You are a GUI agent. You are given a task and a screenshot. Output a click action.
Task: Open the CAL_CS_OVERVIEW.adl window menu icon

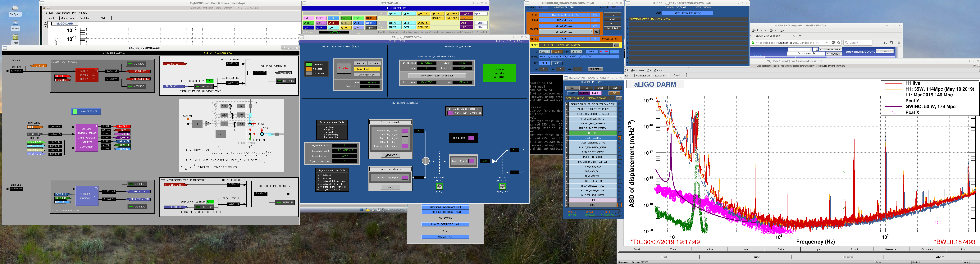coord(5,48)
